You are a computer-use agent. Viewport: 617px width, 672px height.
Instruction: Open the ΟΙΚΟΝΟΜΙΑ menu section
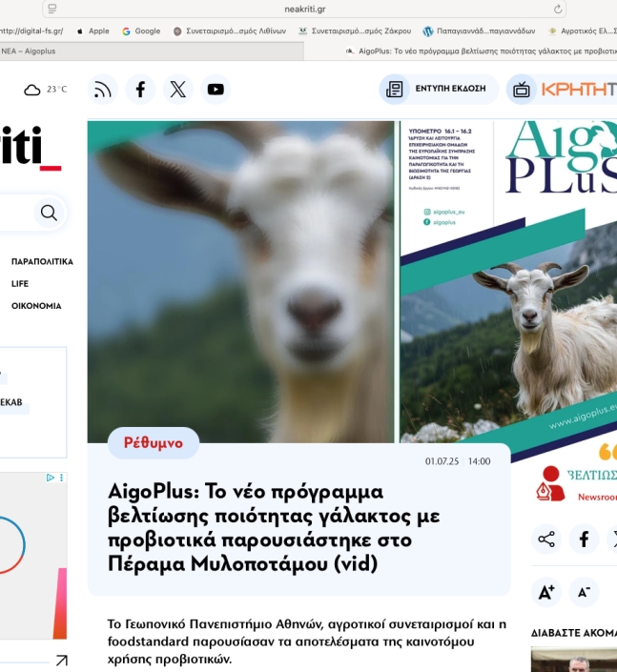click(x=36, y=306)
